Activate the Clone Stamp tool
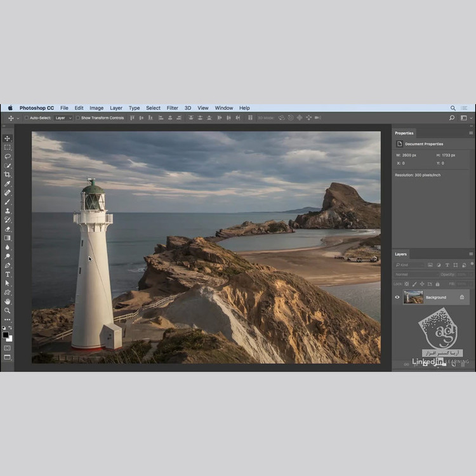Image resolution: width=476 pixels, height=476 pixels. click(8, 211)
